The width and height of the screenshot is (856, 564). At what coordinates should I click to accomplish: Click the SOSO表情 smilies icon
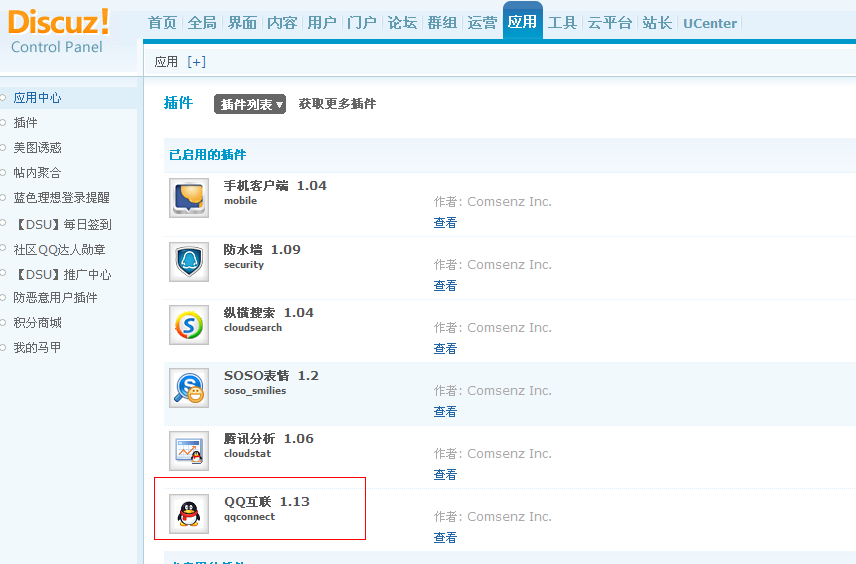pos(189,388)
